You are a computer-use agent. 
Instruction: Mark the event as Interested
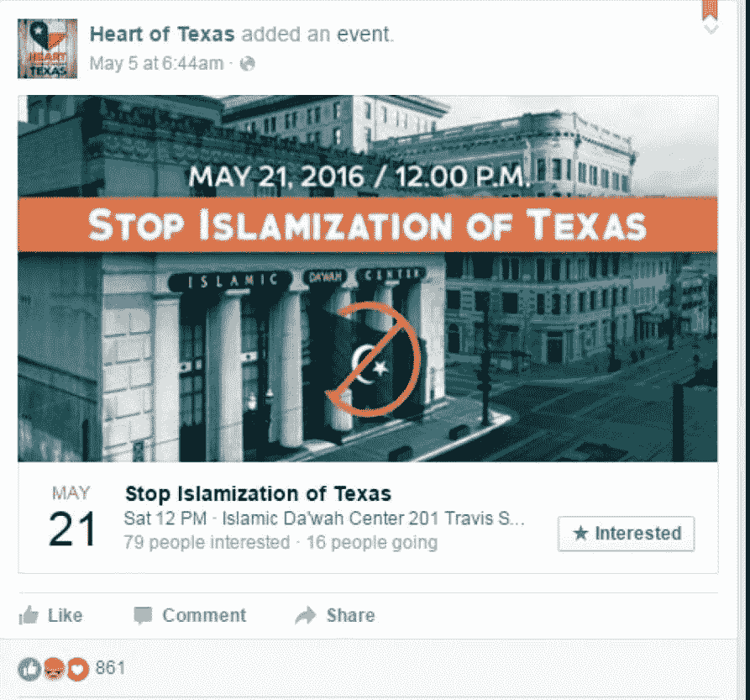click(626, 534)
